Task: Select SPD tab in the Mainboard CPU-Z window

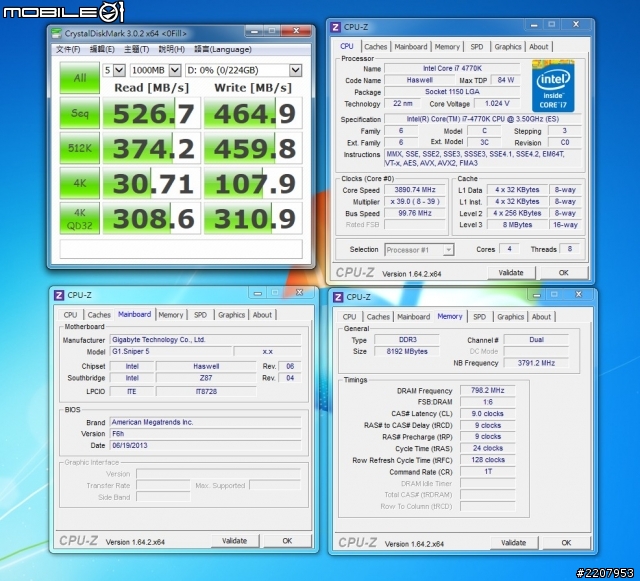Action: 200,315
